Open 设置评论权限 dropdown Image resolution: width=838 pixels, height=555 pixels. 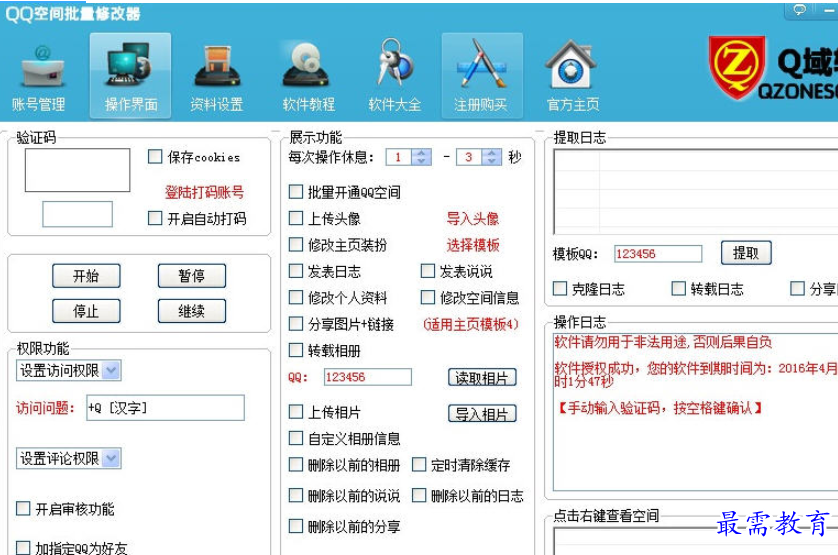tap(69, 458)
